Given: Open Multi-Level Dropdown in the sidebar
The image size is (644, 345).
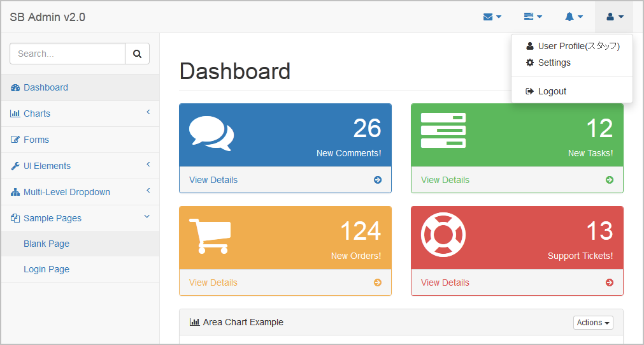Looking at the screenshot, I should coord(80,192).
